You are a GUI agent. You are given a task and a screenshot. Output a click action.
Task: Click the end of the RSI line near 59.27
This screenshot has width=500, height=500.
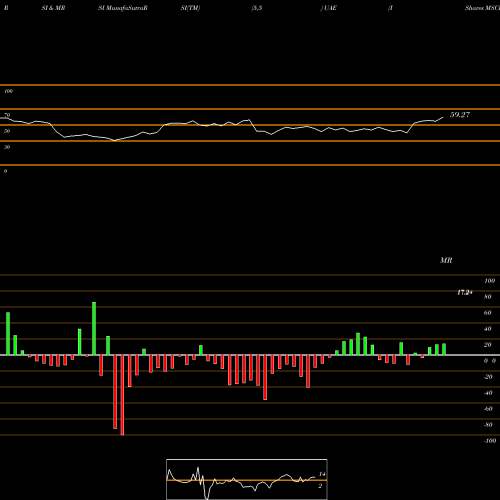tap(443, 117)
